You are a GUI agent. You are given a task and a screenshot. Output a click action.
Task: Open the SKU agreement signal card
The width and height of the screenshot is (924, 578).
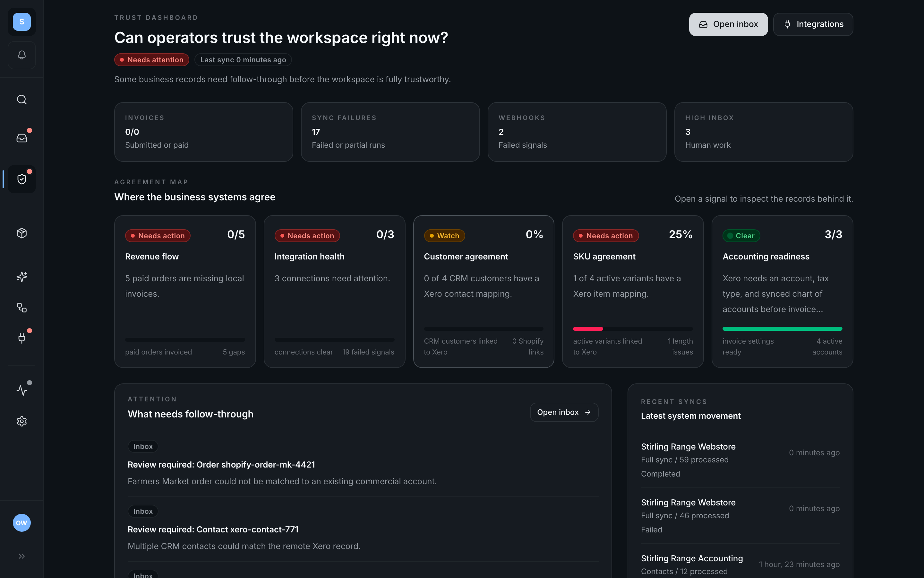tap(633, 291)
